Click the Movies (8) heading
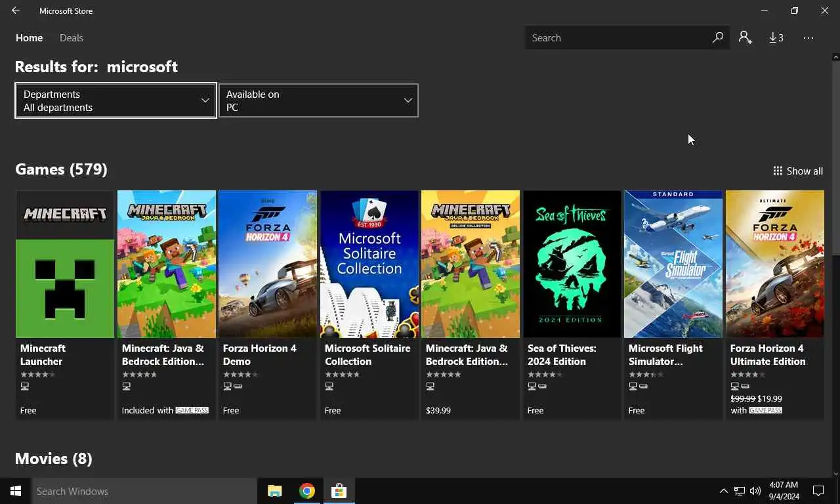Viewport: 840px width, 504px height. [x=53, y=458]
